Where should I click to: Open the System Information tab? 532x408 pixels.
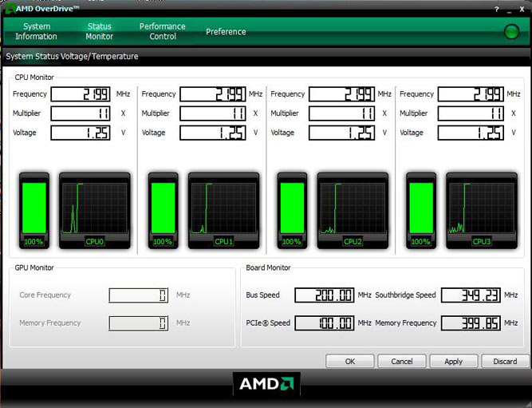pyautogui.click(x=36, y=31)
